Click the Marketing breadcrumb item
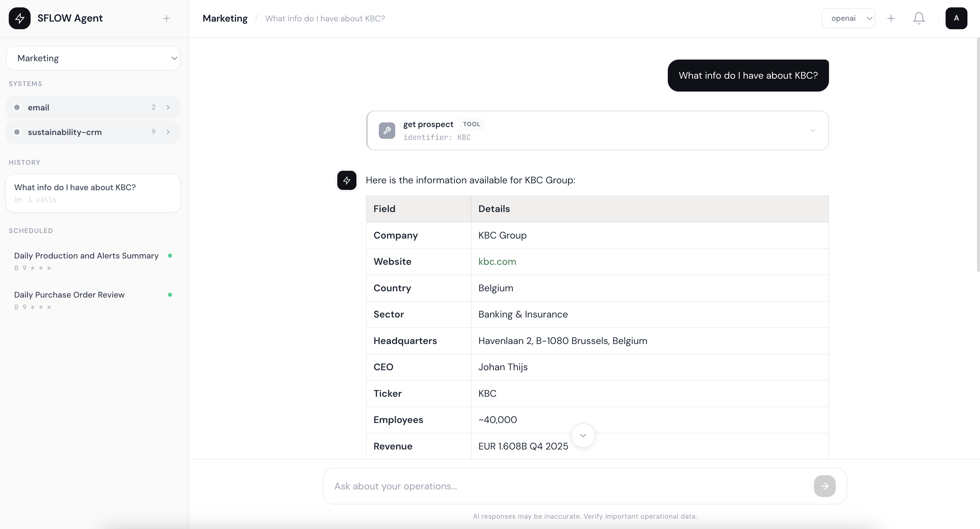 click(225, 18)
